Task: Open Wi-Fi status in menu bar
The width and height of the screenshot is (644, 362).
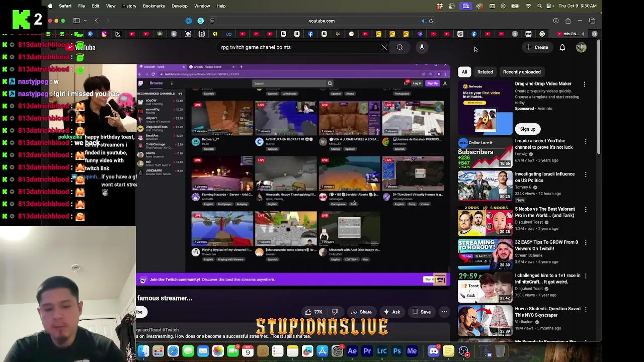Action: click(528, 6)
